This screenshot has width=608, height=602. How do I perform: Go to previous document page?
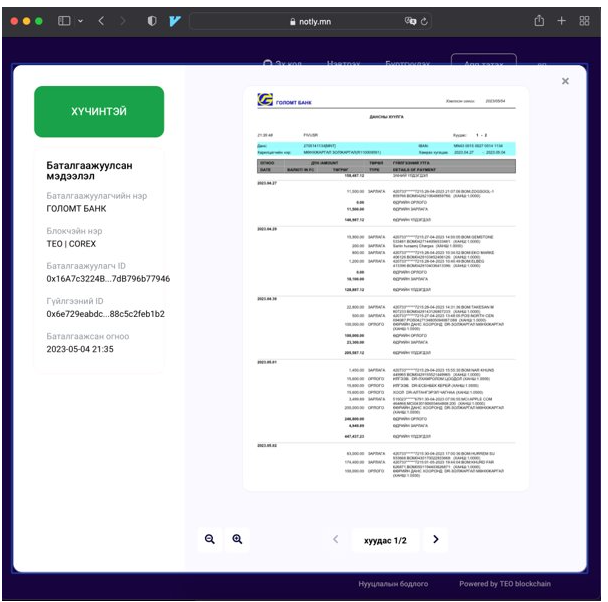point(335,539)
